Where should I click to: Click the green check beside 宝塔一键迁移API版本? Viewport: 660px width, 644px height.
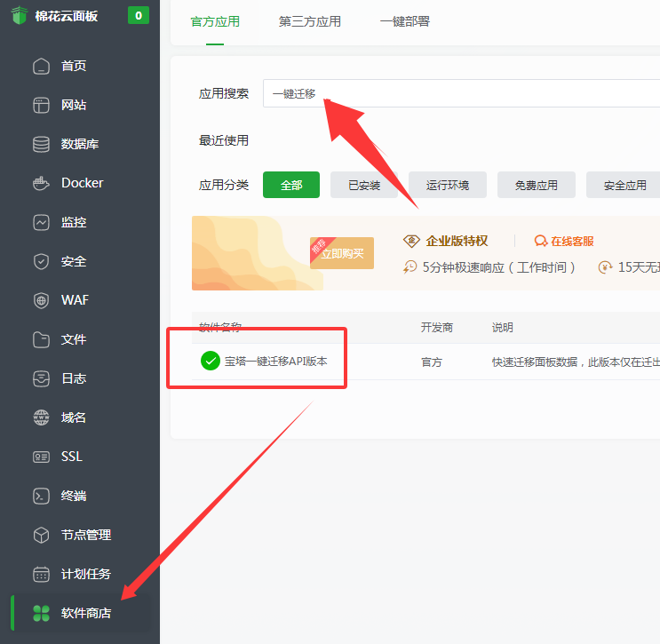210,361
